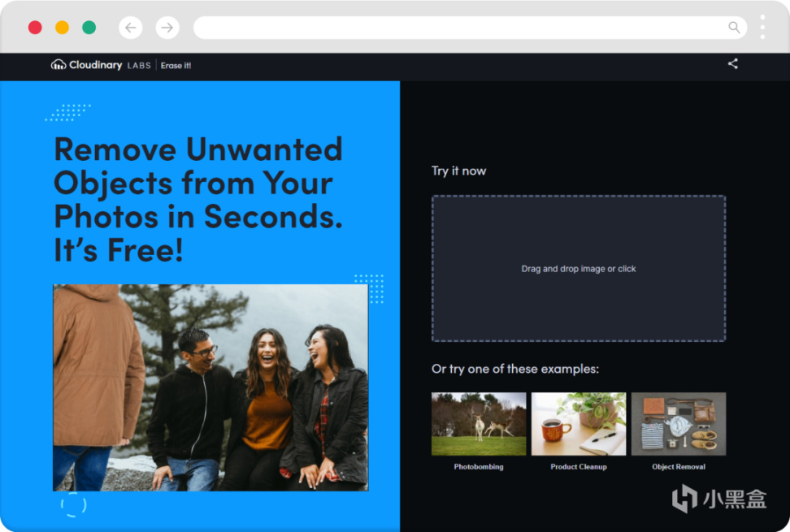Select the Photobombing deer example thumbnail
Viewport: 790px width, 532px height.
[479, 424]
